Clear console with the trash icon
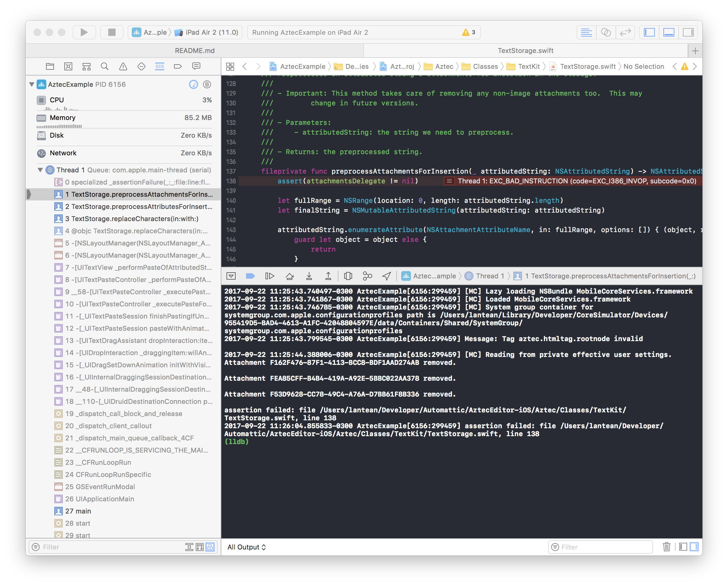Viewport: 728px width, 586px height. (666, 546)
